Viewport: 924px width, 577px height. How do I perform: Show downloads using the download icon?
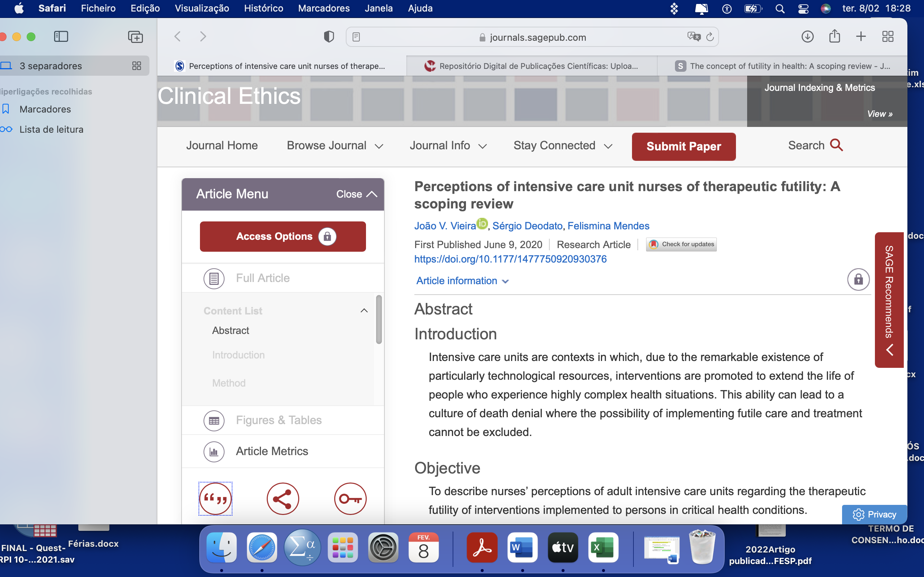pyautogui.click(x=807, y=37)
